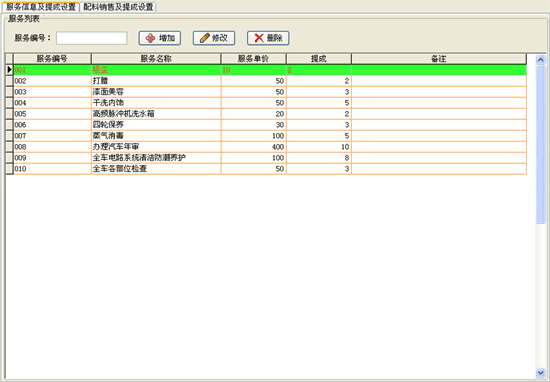This screenshot has width=550, height=382.
Task: Click the 漆面美容 service name
Action: tap(108, 92)
